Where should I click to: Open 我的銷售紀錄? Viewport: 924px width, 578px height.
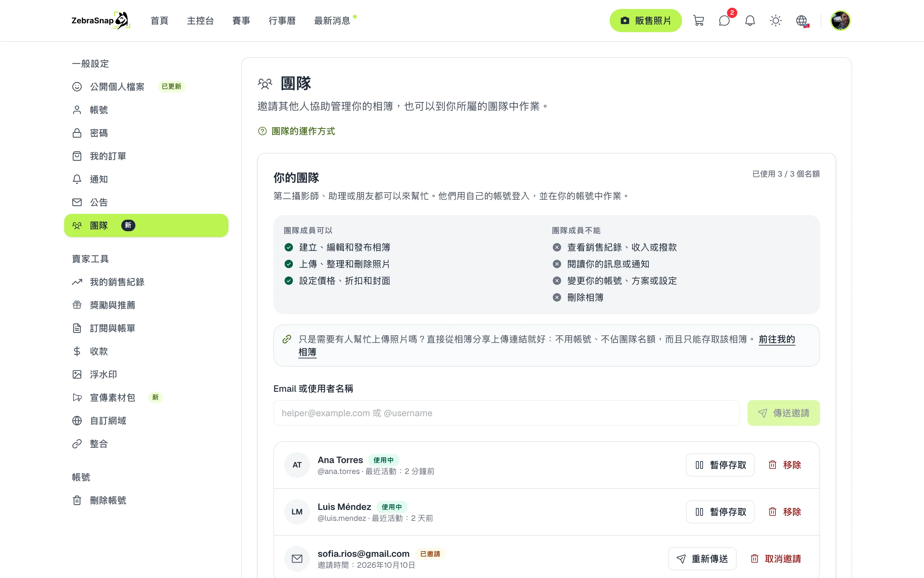(146, 282)
